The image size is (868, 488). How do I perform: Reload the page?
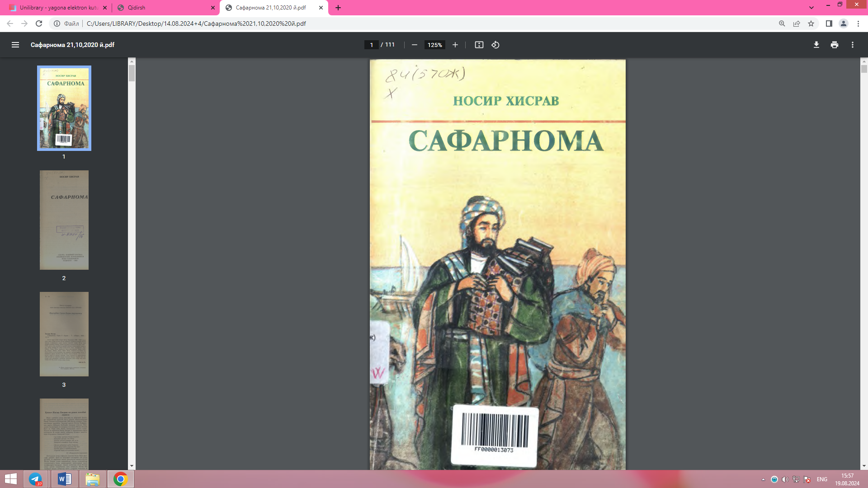[x=39, y=23]
